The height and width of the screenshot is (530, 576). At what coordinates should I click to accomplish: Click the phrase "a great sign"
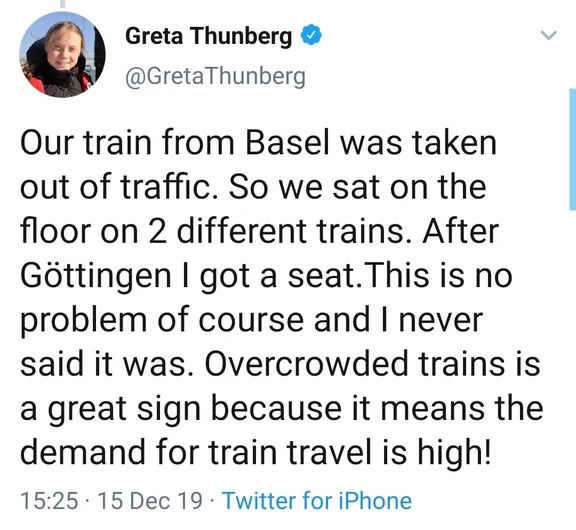point(111,410)
